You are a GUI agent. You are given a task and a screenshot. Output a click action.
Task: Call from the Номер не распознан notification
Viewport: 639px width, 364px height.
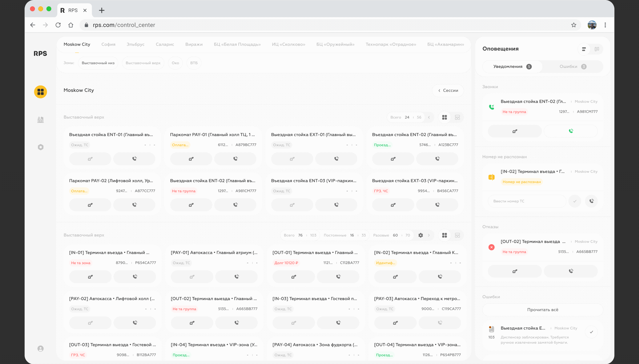point(591,201)
